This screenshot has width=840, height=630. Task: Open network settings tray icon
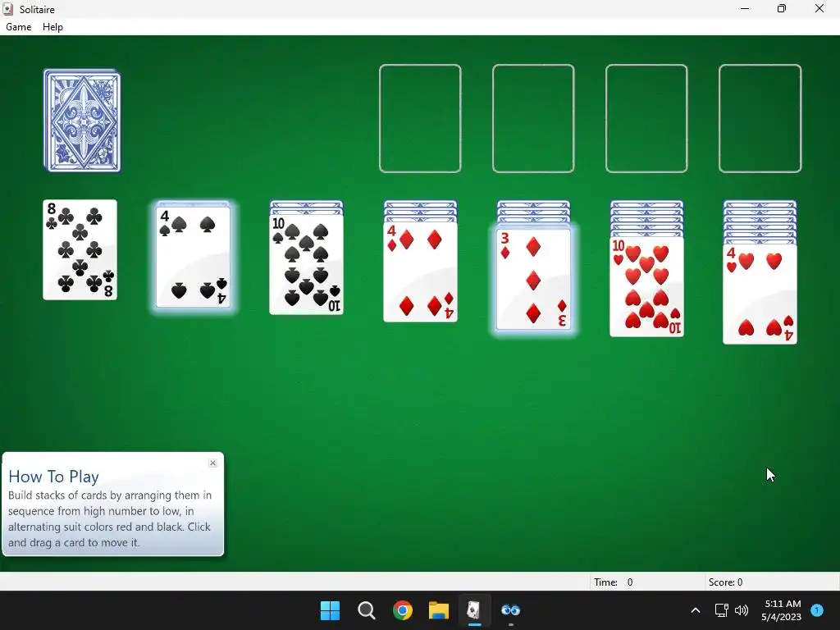pyautogui.click(x=721, y=610)
